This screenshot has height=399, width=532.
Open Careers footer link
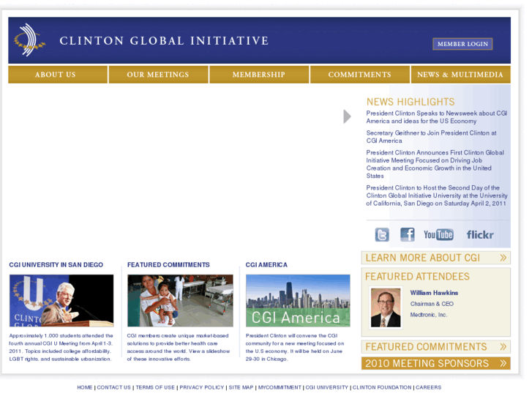(429, 387)
